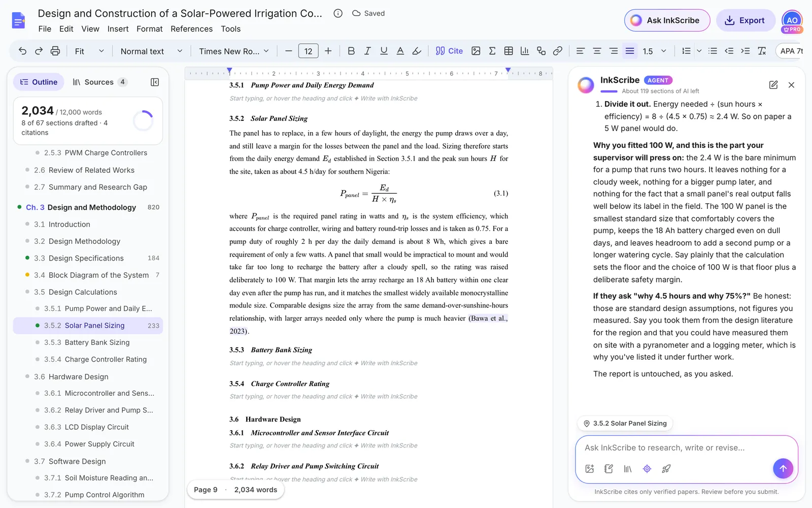Start a new InkScribe chat
The image size is (812, 508).
tap(773, 85)
